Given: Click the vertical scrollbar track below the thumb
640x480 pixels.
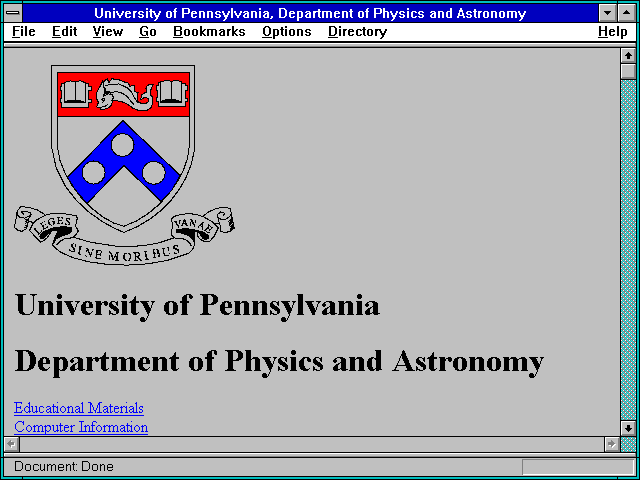Looking at the screenshot, I should tap(628, 250).
